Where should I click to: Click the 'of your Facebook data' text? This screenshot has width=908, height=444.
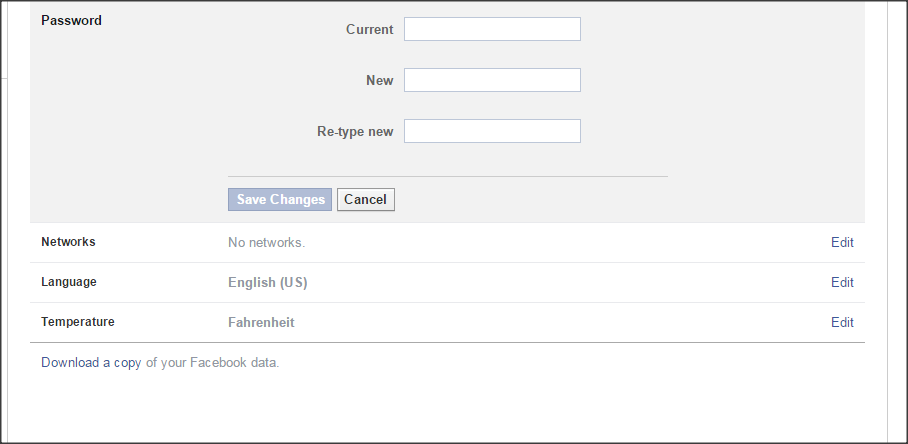tap(212, 362)
